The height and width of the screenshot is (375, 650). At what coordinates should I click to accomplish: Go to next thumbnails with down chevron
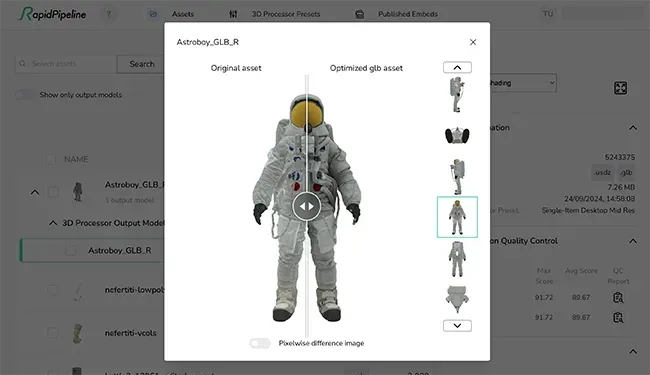click(457, 326)
